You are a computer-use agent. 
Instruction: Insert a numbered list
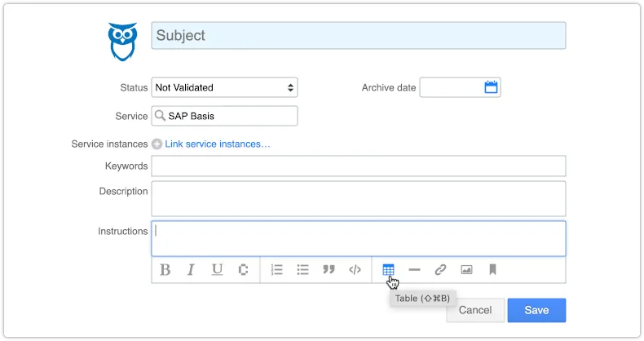coord(277,270)
